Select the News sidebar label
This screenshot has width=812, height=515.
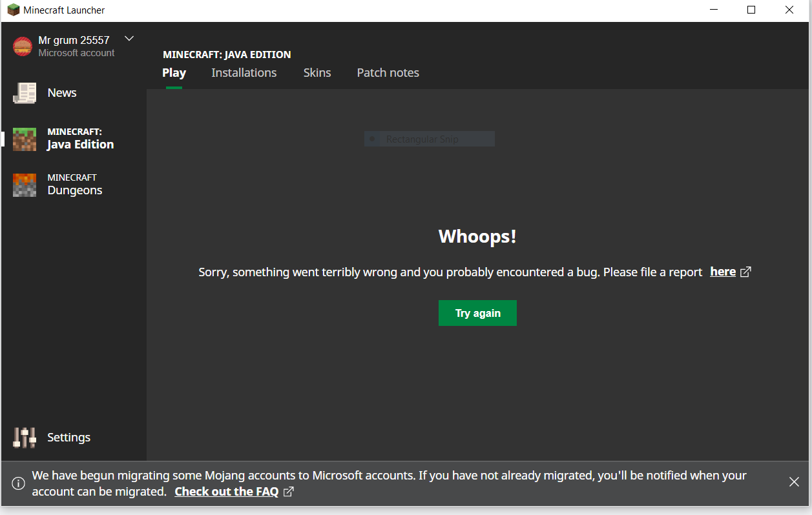pos(62,93)
